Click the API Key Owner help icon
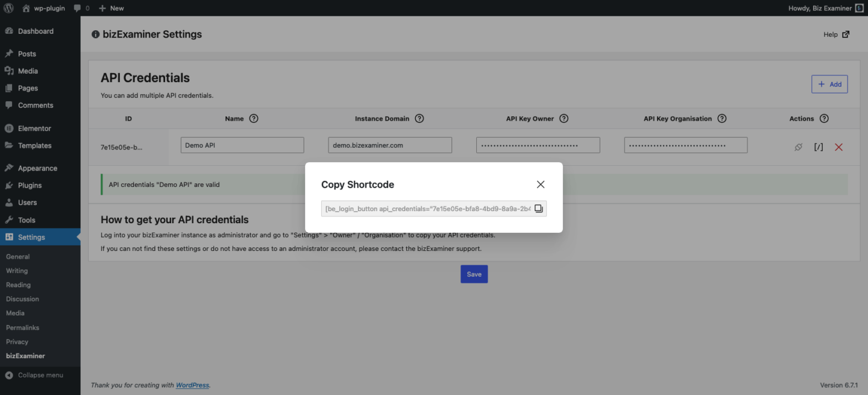Image resolution: width=868 pixels, height=395 pixels. 564,118
